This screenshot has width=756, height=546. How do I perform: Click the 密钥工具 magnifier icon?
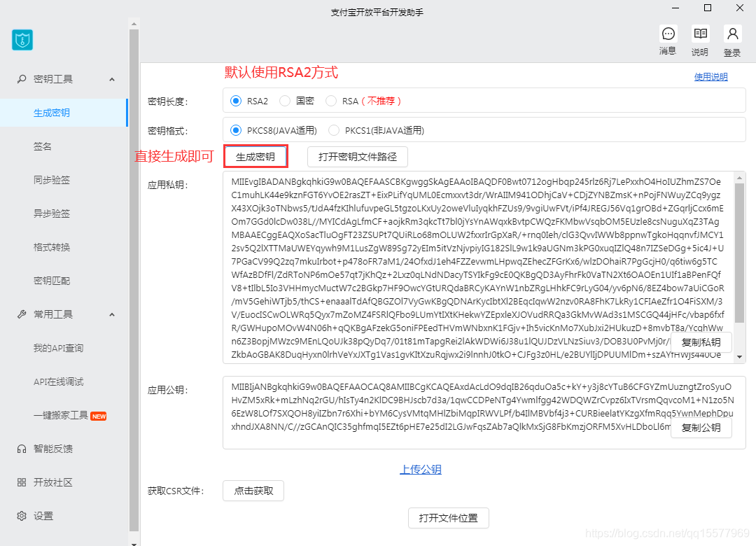coord(22,78)
